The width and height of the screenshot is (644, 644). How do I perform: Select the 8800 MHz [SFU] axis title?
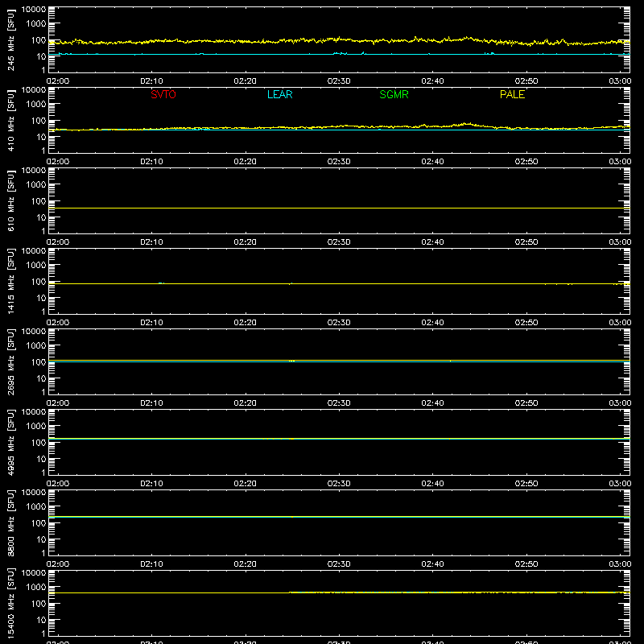pyautogui.click(x=10, y=522)
